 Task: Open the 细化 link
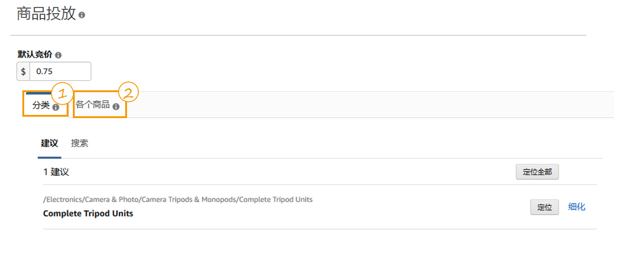(x=576, y=207)
